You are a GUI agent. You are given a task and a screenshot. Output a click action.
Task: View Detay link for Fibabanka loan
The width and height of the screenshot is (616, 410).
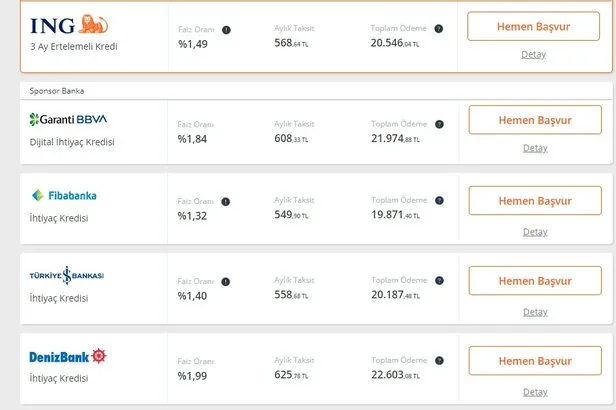click(534, 232)
